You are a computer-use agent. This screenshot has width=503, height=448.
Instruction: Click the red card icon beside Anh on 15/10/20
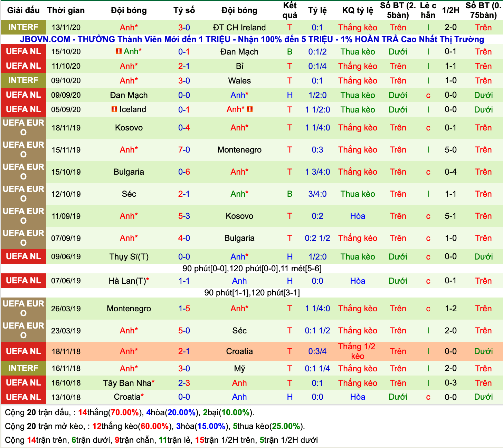pyautogui.click(x=119, y=51)
